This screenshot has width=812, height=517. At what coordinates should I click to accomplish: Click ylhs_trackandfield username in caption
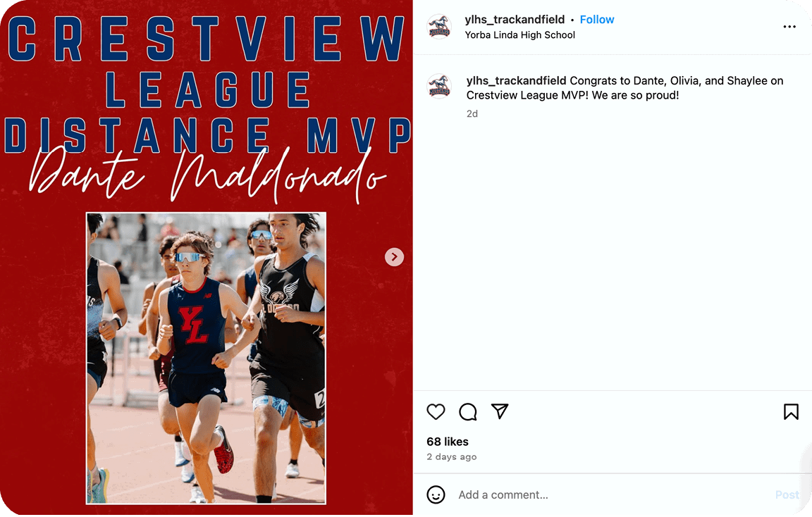pyautogui.click(x=516, y=81)
